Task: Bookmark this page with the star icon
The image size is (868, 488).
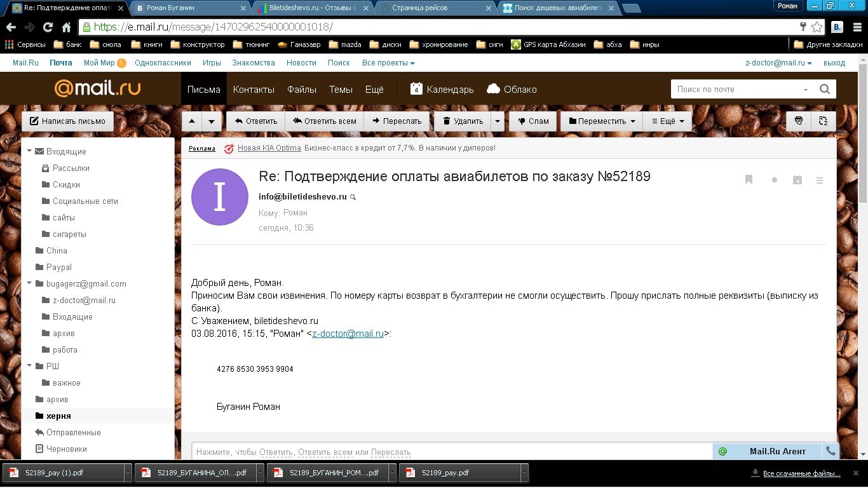Action: (817, 27)
